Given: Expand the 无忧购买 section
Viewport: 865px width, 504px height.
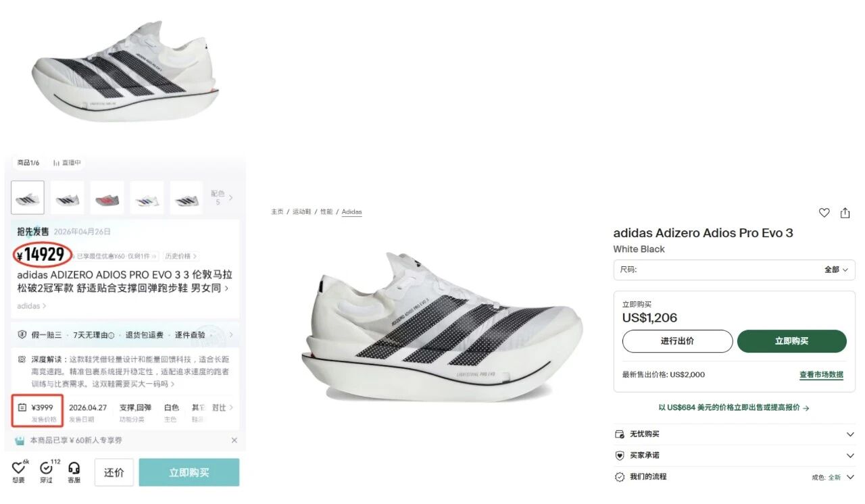Looking at the screenshot, I should [850, 434].
